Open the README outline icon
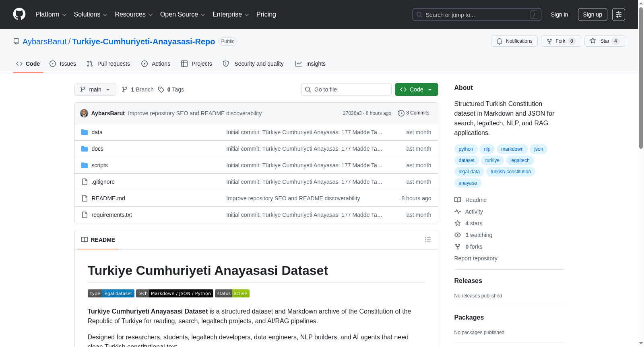644x347 pixels. coord(428,240)
